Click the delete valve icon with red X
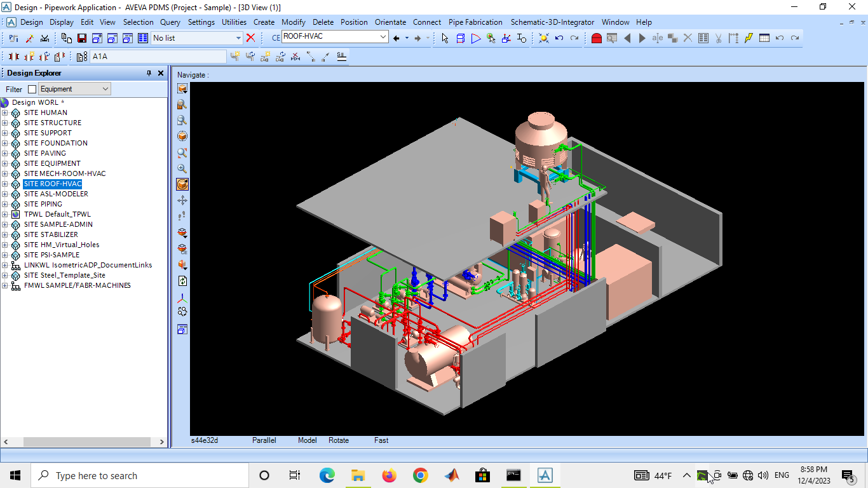Viewport: 868px width, 488px height. click(x=296, y=57)
